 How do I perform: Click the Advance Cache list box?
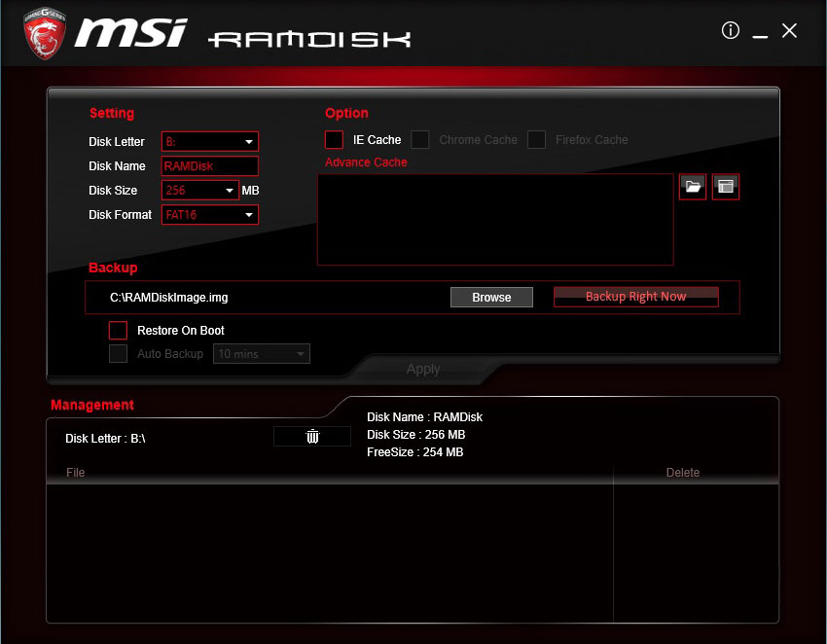coord(496,220)
